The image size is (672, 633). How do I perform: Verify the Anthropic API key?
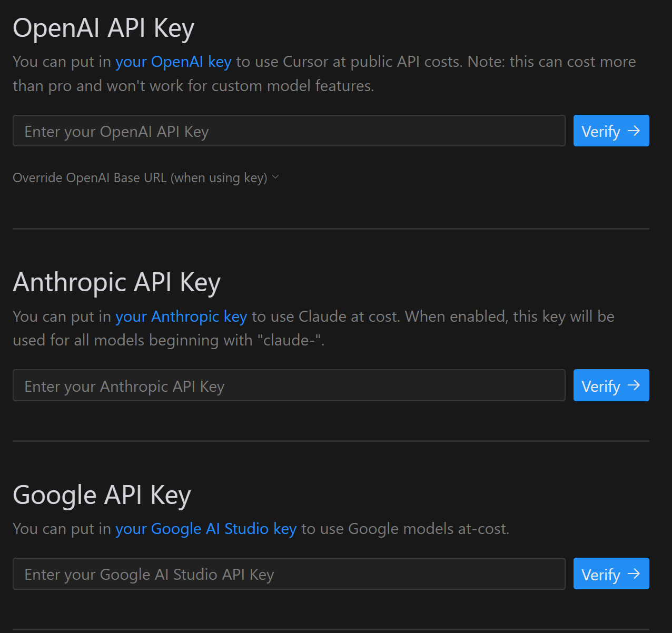coord(611,385)
